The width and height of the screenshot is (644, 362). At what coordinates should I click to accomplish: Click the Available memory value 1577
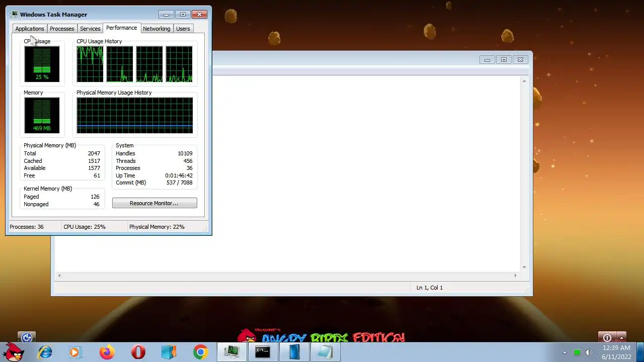tap(94, 168)
